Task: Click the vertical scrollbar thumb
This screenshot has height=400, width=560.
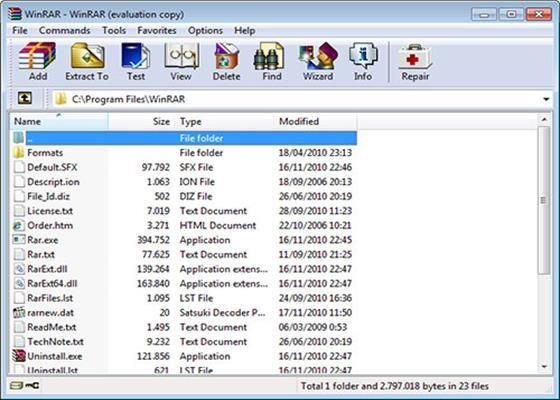Action: 544,200
